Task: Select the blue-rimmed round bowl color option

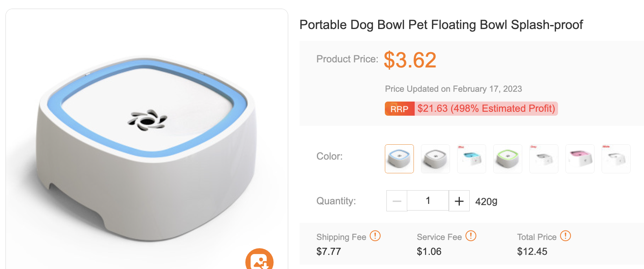Action: [399, 159]
